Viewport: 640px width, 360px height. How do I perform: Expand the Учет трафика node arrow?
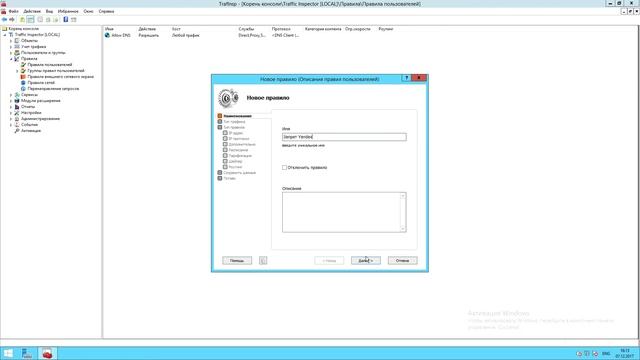(11, 47)
